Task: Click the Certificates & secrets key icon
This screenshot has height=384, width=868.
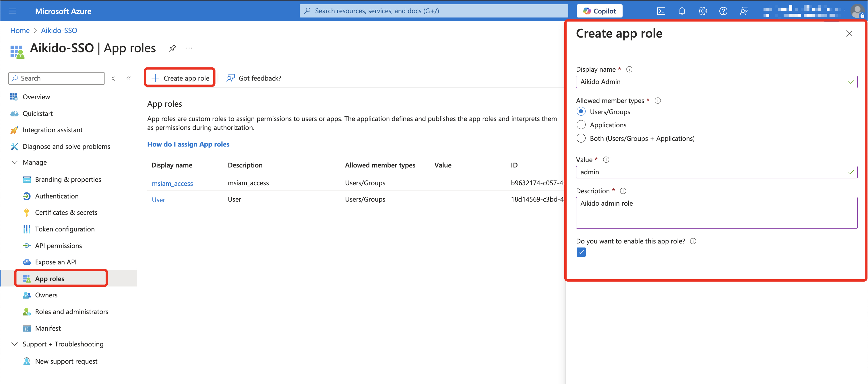Action: (27, 212)
